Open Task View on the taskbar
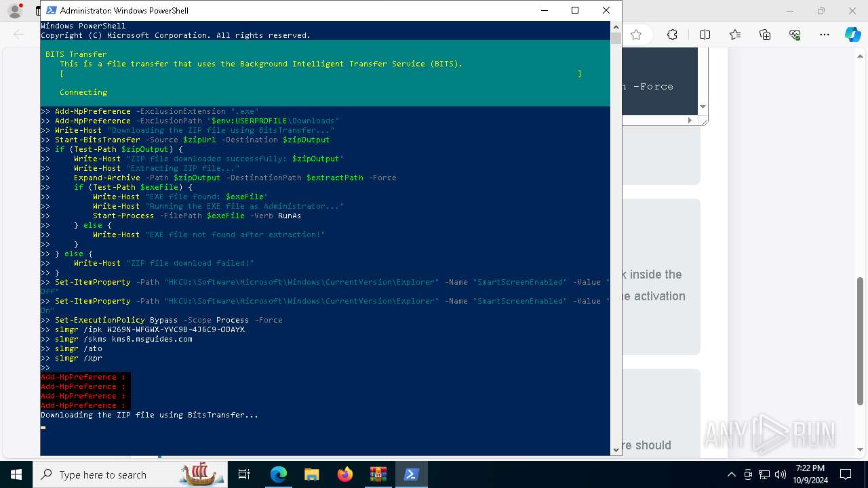The image size is (868, 488). tap(244, 474)
